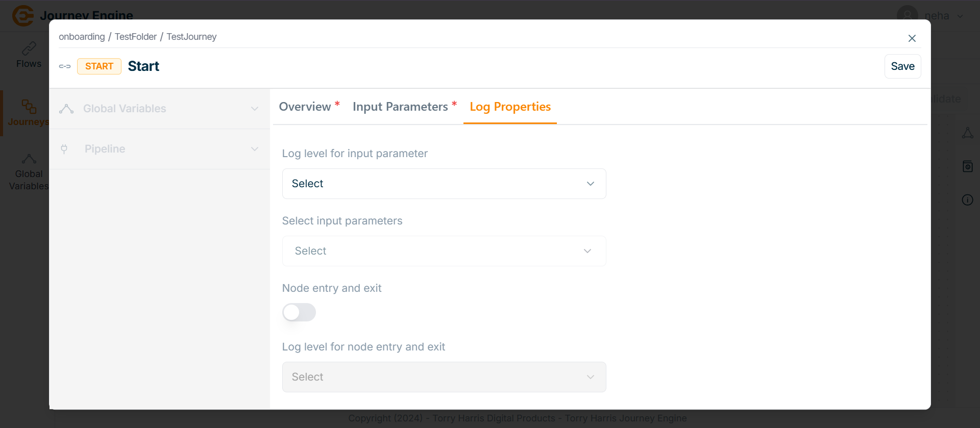Click the info circle icon on right edge
980x428 pixels.
pyautogui.click(x=967, y=200)
